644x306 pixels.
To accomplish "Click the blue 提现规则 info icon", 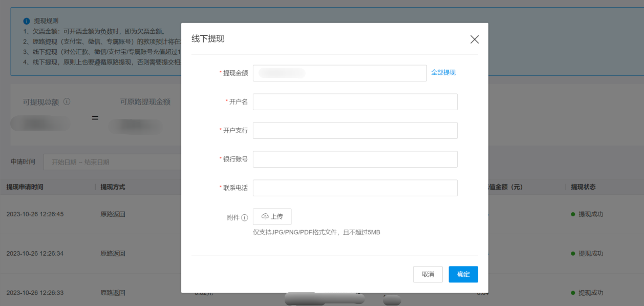I will [x=27, y=21].
